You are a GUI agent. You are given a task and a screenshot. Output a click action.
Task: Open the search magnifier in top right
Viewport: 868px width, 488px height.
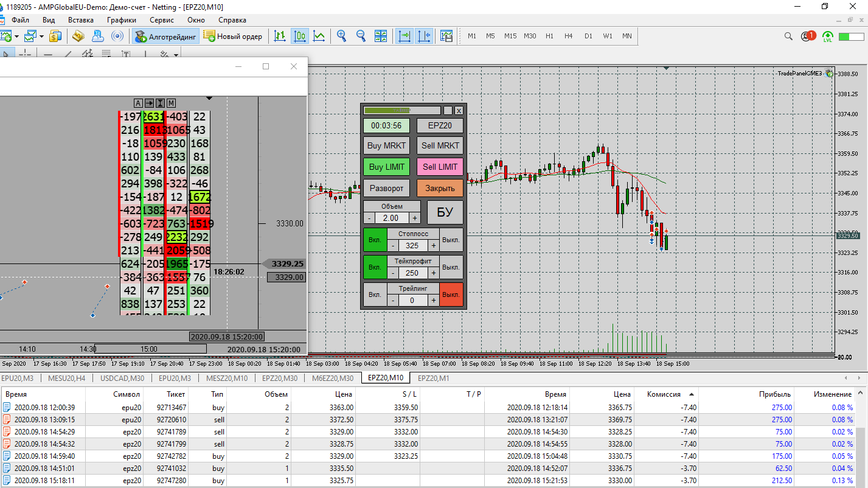click(789, 36)
